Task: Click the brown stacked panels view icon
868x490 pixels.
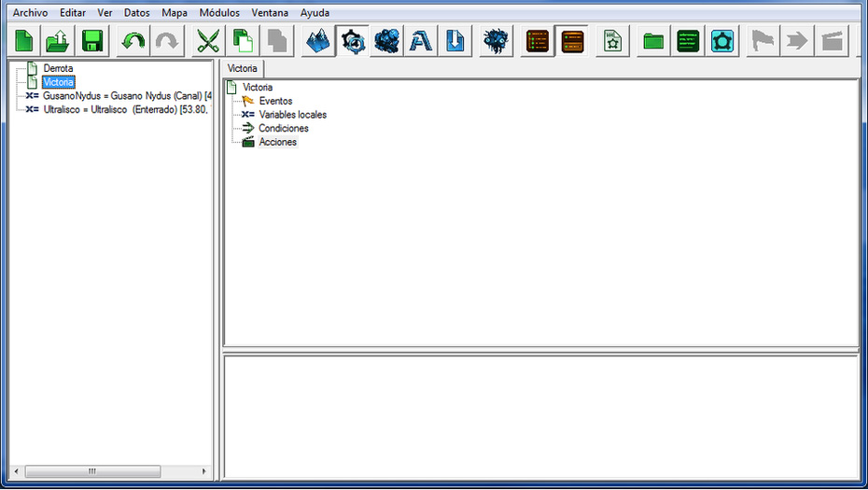Action: pos(572,41)
